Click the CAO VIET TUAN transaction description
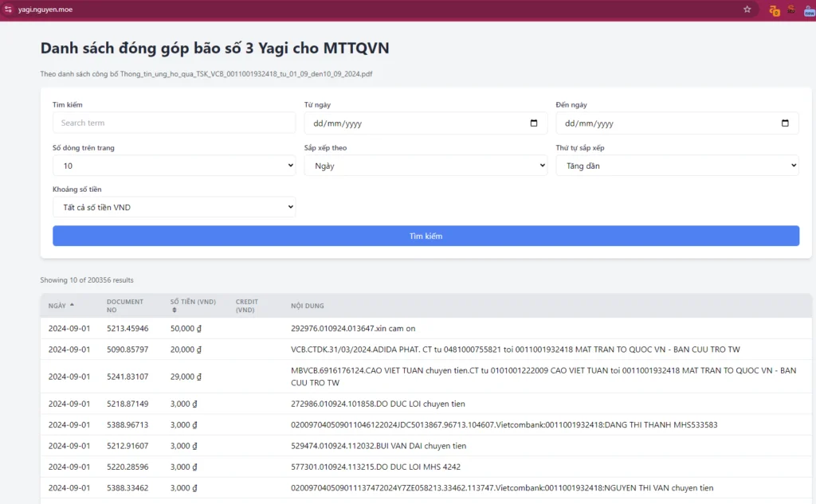The width and height of the screenshot is (816, 504). coord(543,377)
